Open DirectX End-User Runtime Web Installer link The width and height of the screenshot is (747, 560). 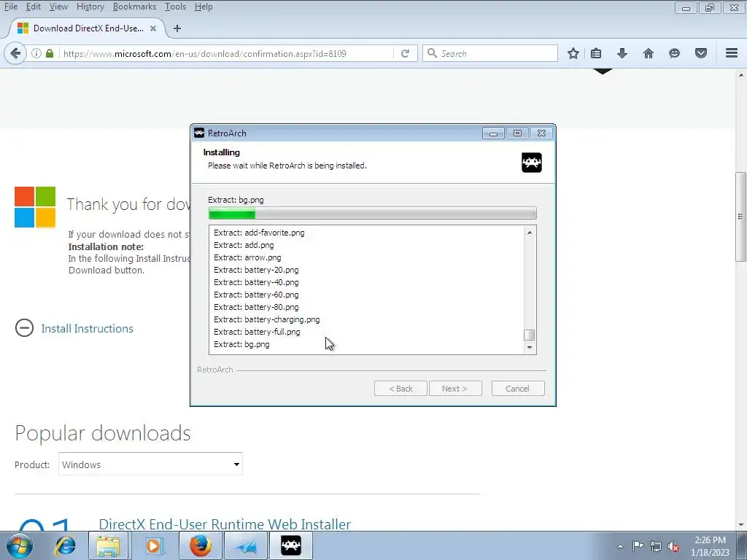tap(225, 524)
